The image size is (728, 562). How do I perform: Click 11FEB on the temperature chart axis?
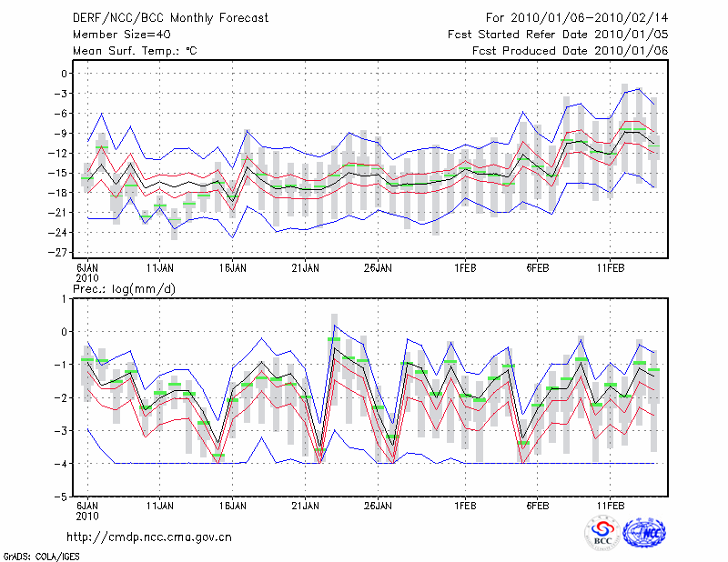point(610,268)
